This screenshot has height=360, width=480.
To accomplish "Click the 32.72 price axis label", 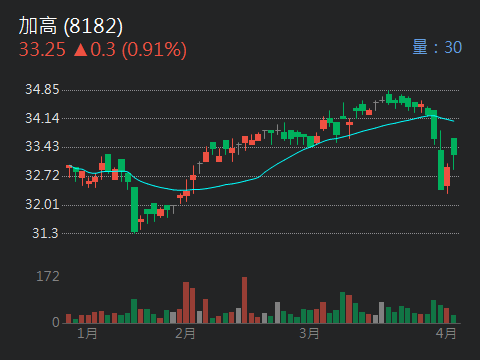I will pos(42,175).
